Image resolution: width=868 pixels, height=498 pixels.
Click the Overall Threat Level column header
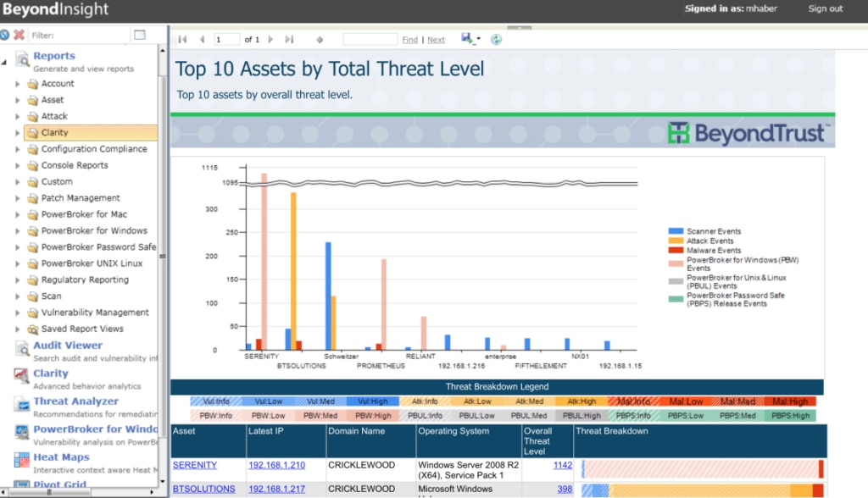(x=547, y=441)
